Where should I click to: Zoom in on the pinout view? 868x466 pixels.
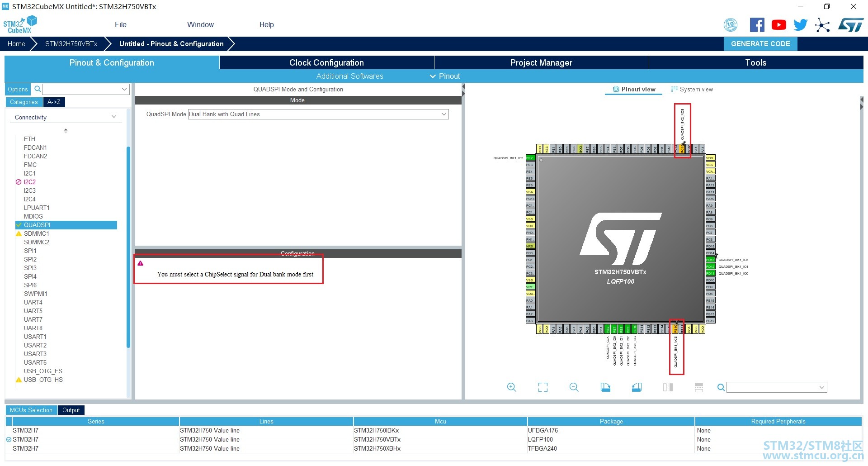tap(511, 387)
